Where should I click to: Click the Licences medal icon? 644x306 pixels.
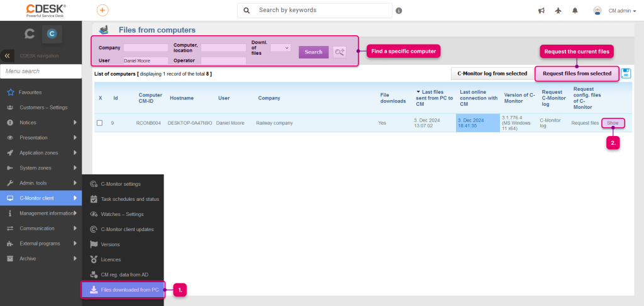click(x=93, y=259)
